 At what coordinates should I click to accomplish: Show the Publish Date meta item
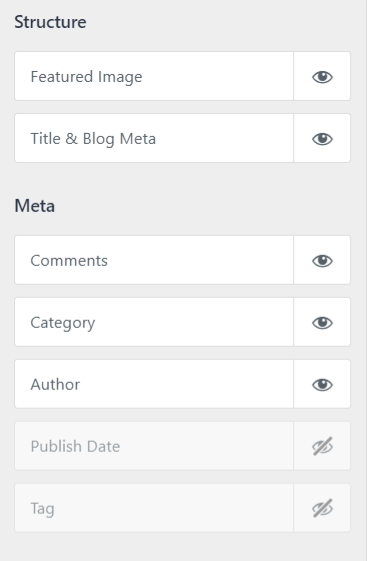(x=322, y=446)
